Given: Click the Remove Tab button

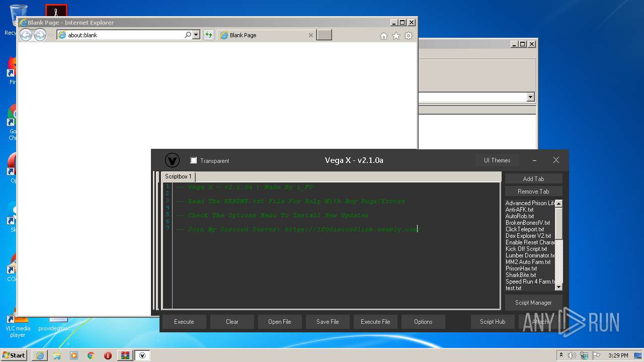Looking at the screenshot, I should [x=533, y=191].
